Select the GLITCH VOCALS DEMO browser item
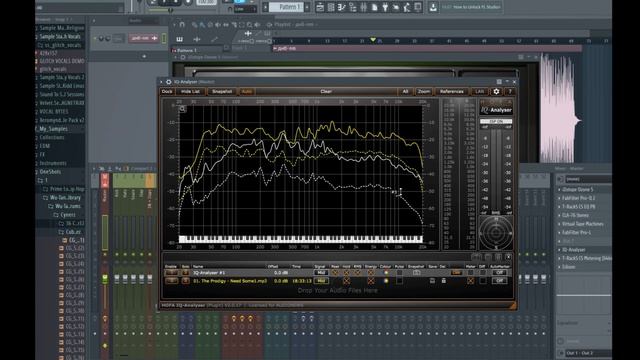The width and height of the screenshot is (640, 360). [x=62, y=61]
